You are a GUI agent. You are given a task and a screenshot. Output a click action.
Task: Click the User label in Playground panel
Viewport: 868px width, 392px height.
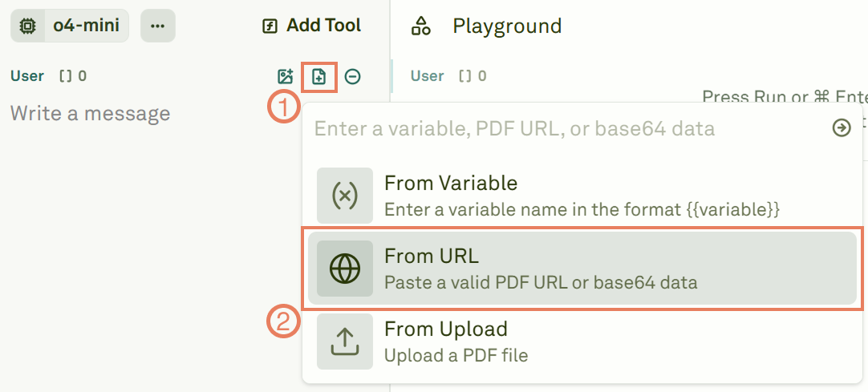[428, 76]
